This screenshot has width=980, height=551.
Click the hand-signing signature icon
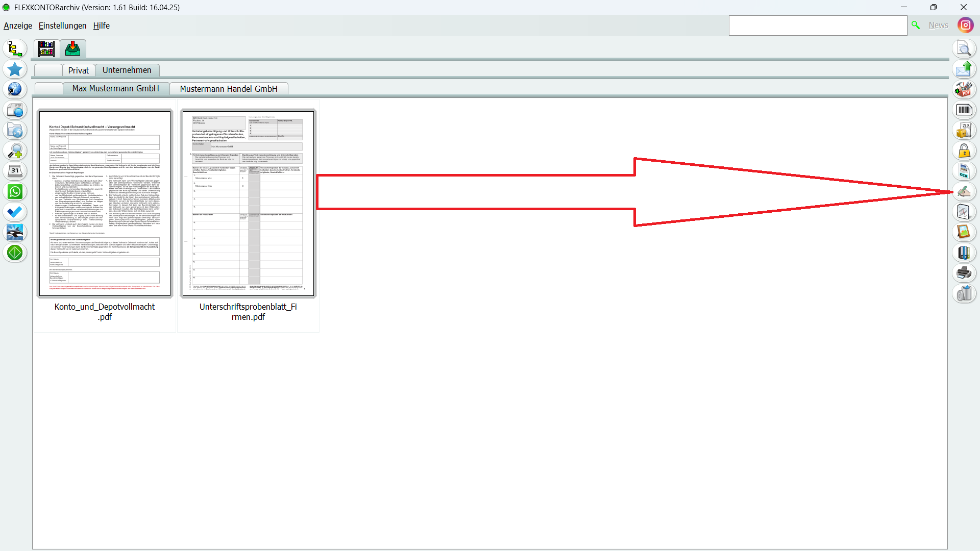click(964, 191)
